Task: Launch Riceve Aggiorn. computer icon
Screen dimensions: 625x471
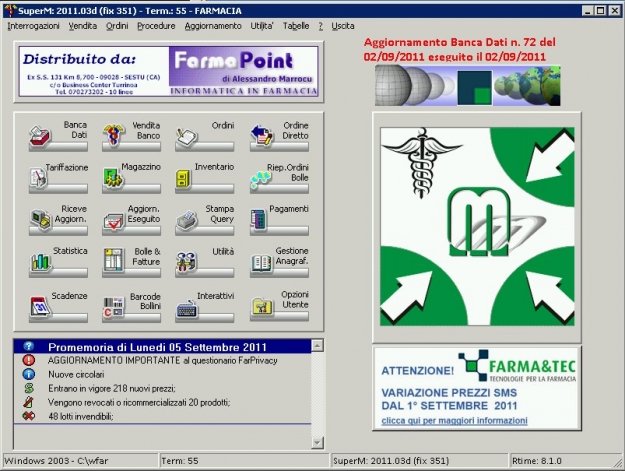Action: point(40,220)
